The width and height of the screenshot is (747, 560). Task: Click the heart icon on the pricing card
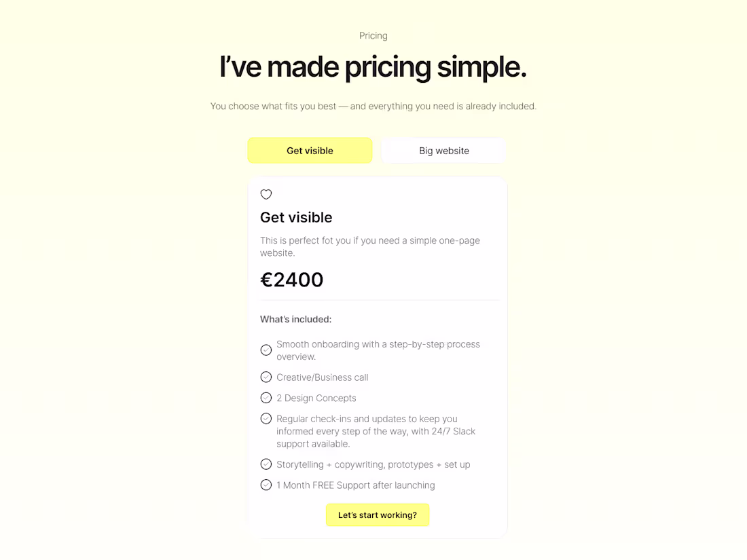pyautogui.click(x=266, y=194)
